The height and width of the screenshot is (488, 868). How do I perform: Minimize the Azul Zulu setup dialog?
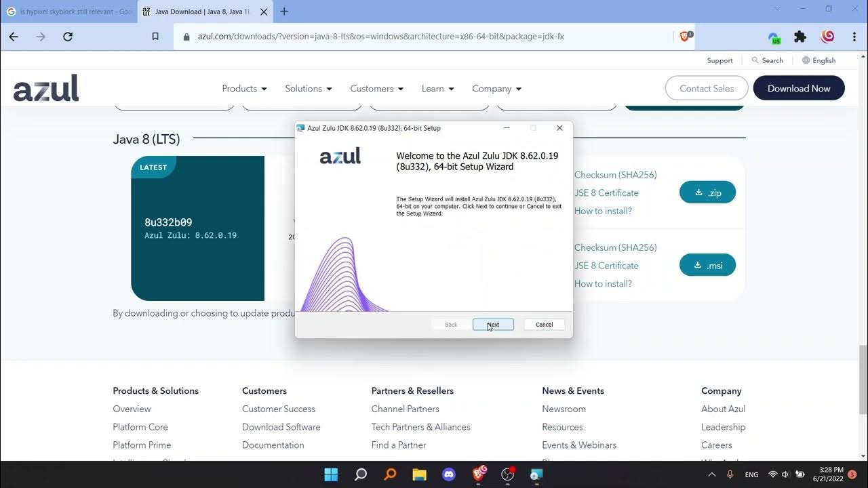tap(507, 128)
